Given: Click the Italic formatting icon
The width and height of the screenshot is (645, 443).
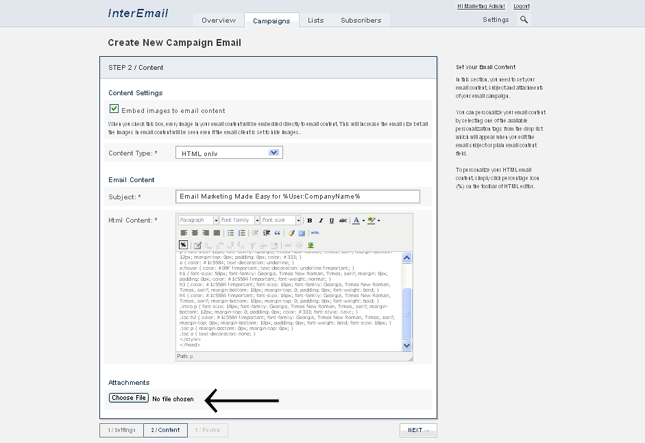Looking at the screenshot, I should (x=321, y=220).
